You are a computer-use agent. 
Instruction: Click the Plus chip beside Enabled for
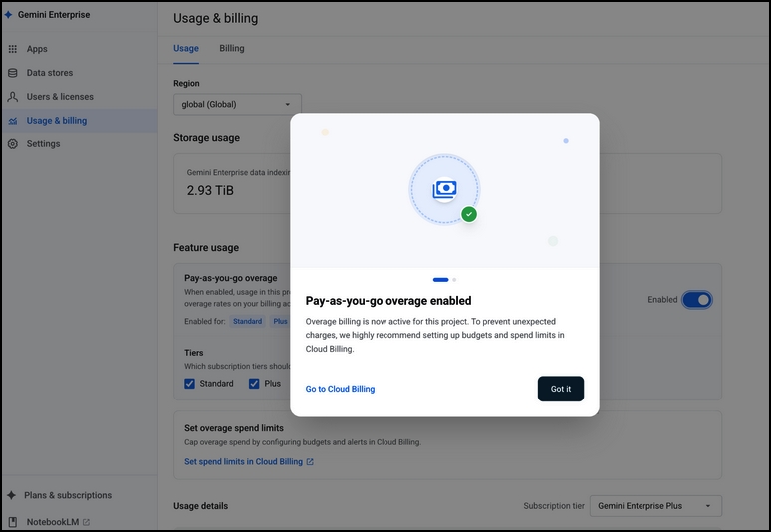click(280, 321)
